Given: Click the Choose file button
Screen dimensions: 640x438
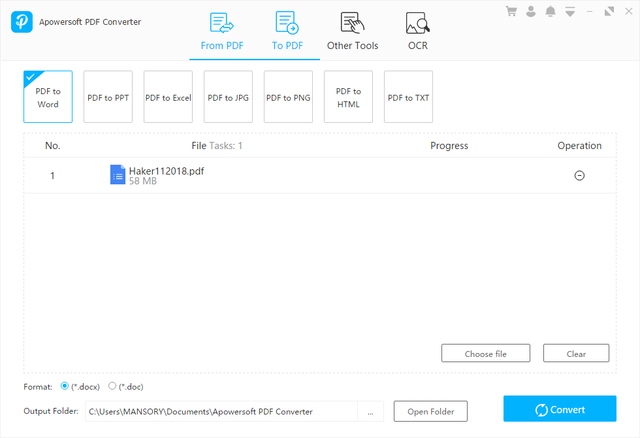Looking at the screenshot, I should point(486,354).
